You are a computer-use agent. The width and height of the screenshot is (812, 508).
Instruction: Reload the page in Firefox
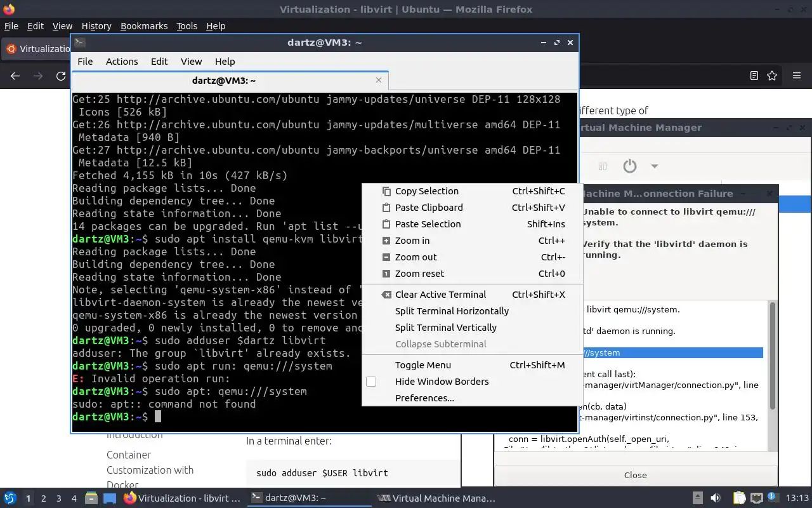tap(61, 76)
